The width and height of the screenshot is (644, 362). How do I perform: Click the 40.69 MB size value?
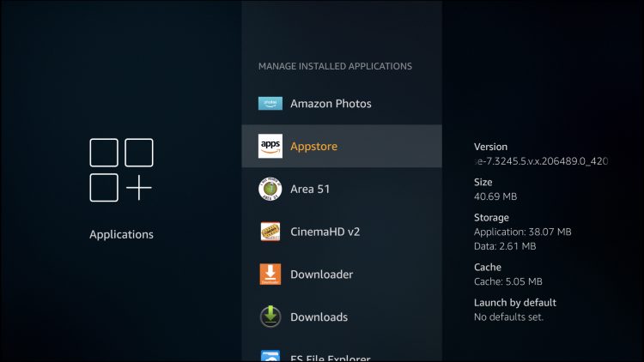click(x=495, y=196)
